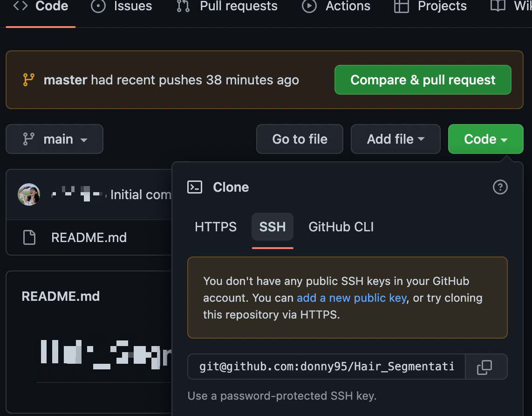The height and width of the screenshot is (416, 532).
Task: Click the 'Use a password-protected SSH key.' text
Action: pos(282,396)
